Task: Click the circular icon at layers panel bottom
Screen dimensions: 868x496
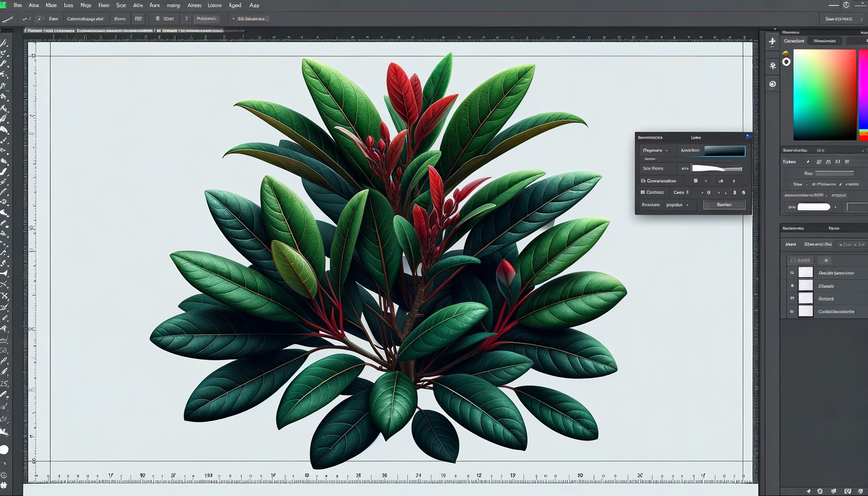Action: coord(820,491)
